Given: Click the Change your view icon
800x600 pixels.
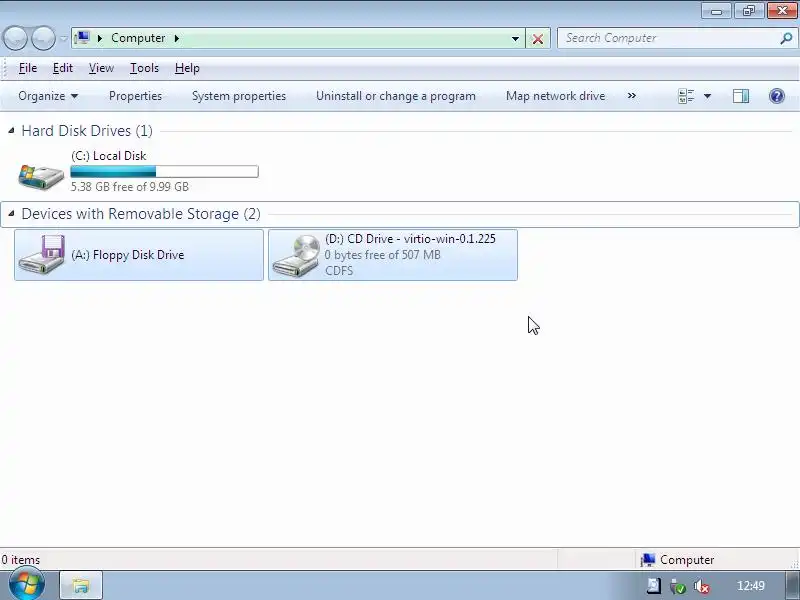Looking at the screenshot, I should [686, 96].
